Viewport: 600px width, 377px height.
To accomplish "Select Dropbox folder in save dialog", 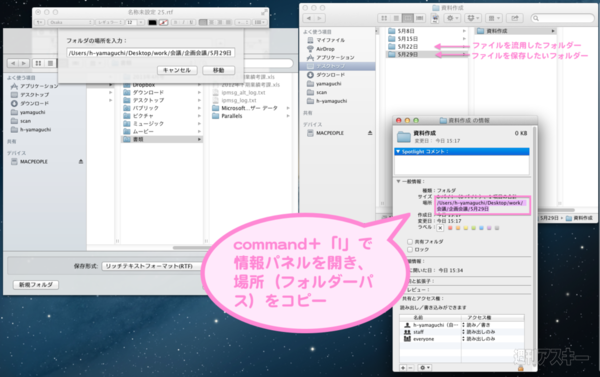I will 162,85.
